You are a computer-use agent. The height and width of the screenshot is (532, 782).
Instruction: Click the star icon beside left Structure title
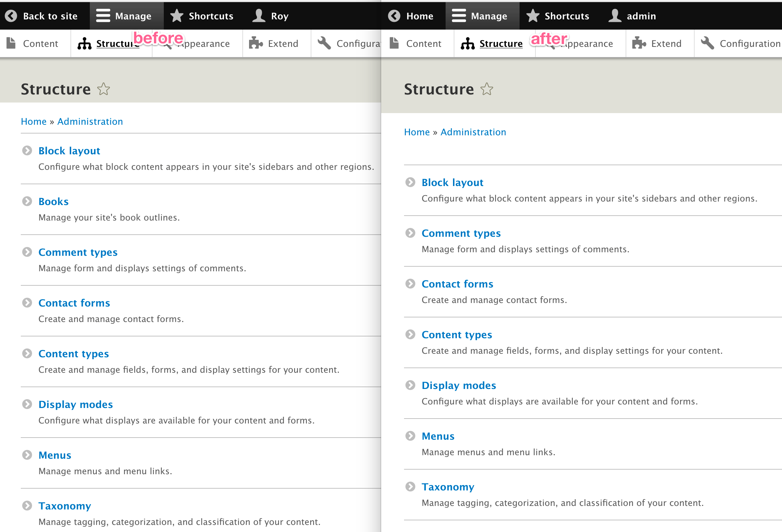point(104,89)
